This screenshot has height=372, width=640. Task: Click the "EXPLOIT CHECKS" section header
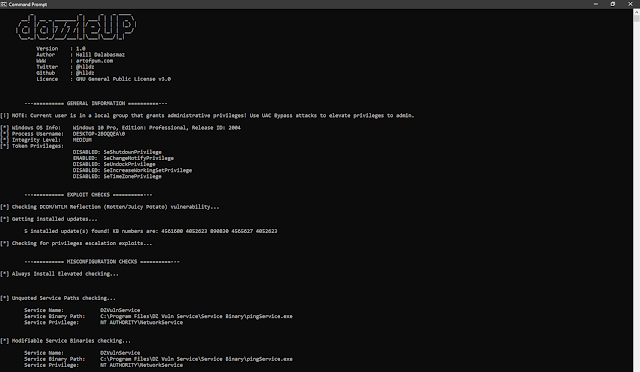(88, 195)
